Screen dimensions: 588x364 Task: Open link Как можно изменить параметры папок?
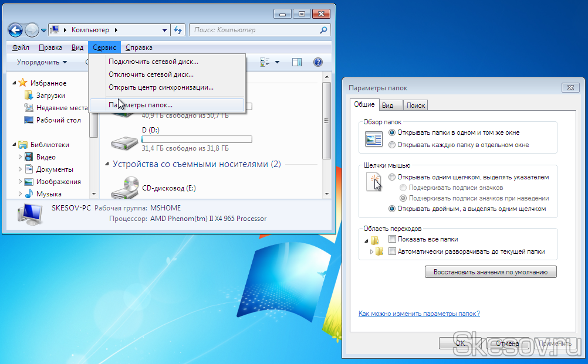[419, 314]
